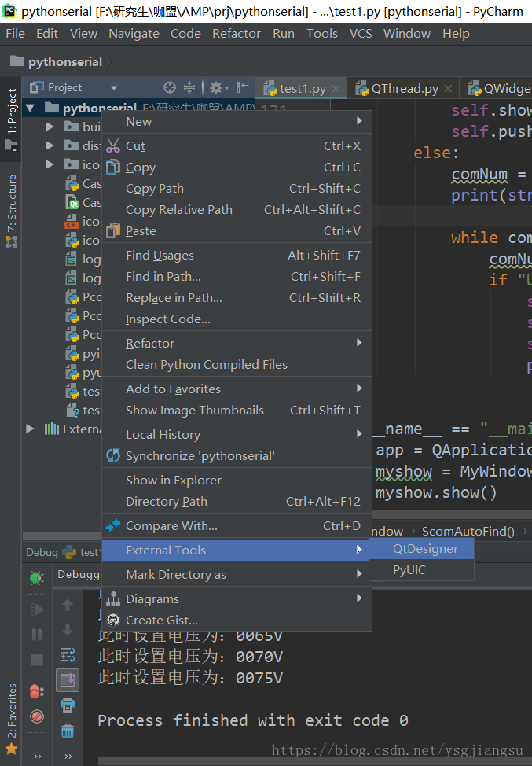Click ScomAutoFind() breadcrumb
The image size is (532, 766).
coord(468,531)
